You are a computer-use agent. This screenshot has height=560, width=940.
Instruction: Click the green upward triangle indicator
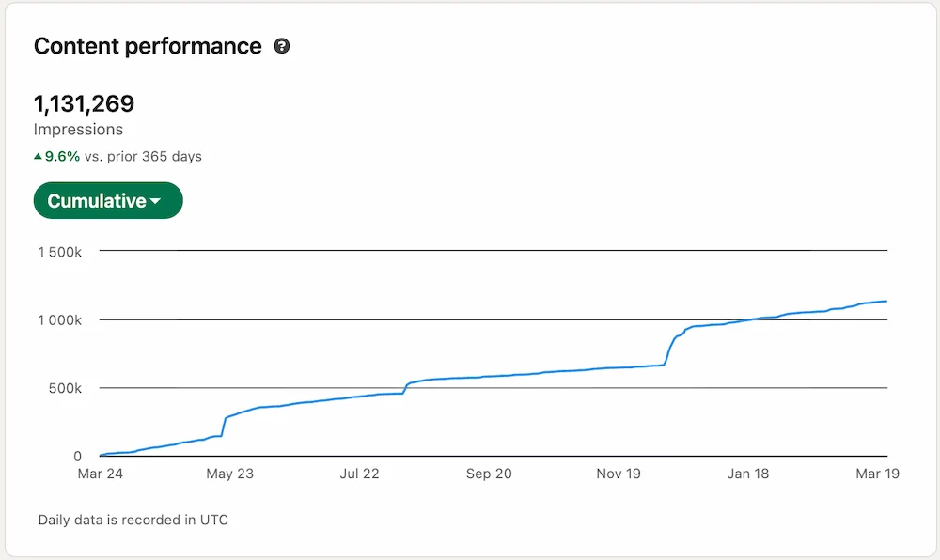pos(39,156)
